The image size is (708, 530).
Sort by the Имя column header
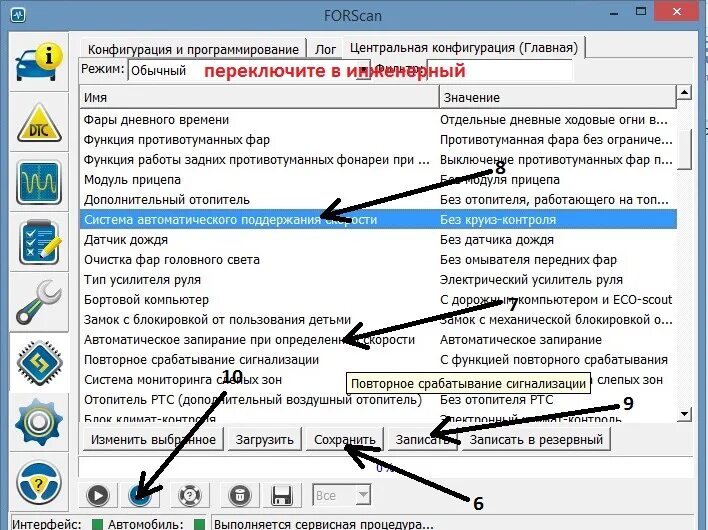point(259,98)
